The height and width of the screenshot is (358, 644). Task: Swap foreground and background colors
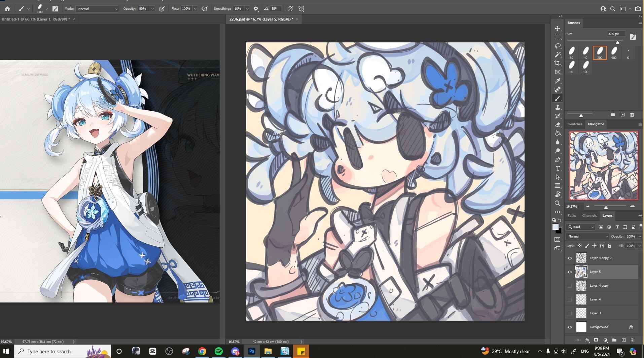(x=560, y=220)
